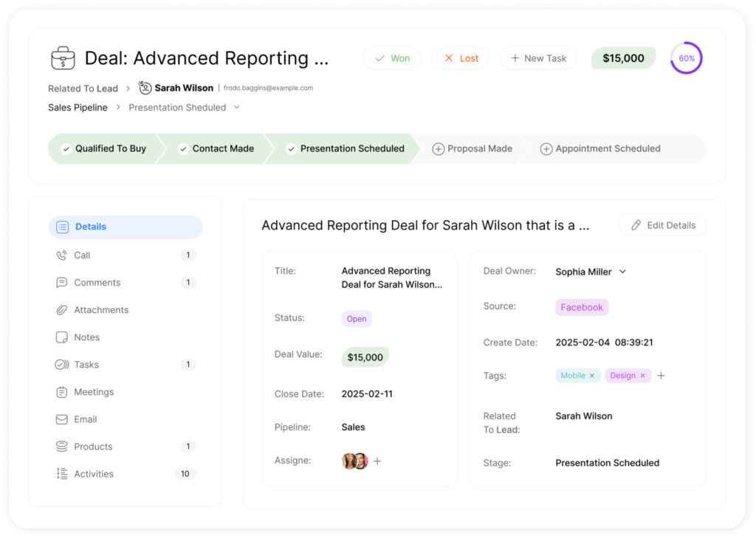The height and width of the screenshot is (539, 756).
Task: Open the Deal Owner Sophia Miller dropdown
Action: pyautogui.click(x=622, y=272)
